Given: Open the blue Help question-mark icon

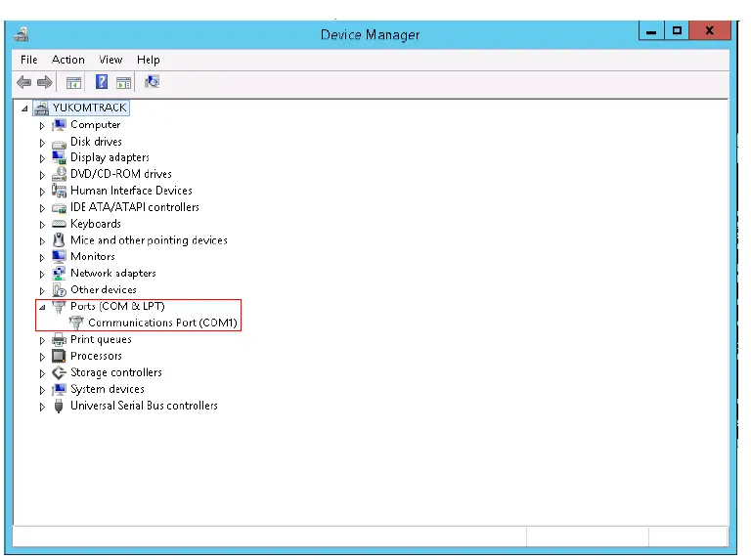Looking at the screenshot, I should click(102, 82).
